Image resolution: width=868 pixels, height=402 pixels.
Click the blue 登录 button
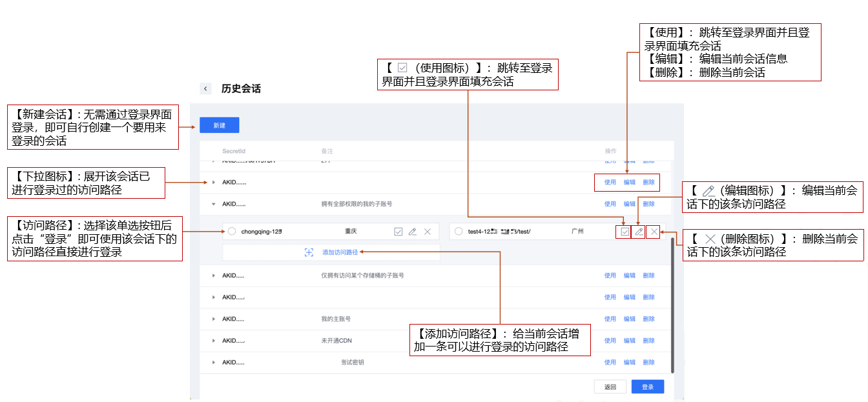click(x=648, y=387)
